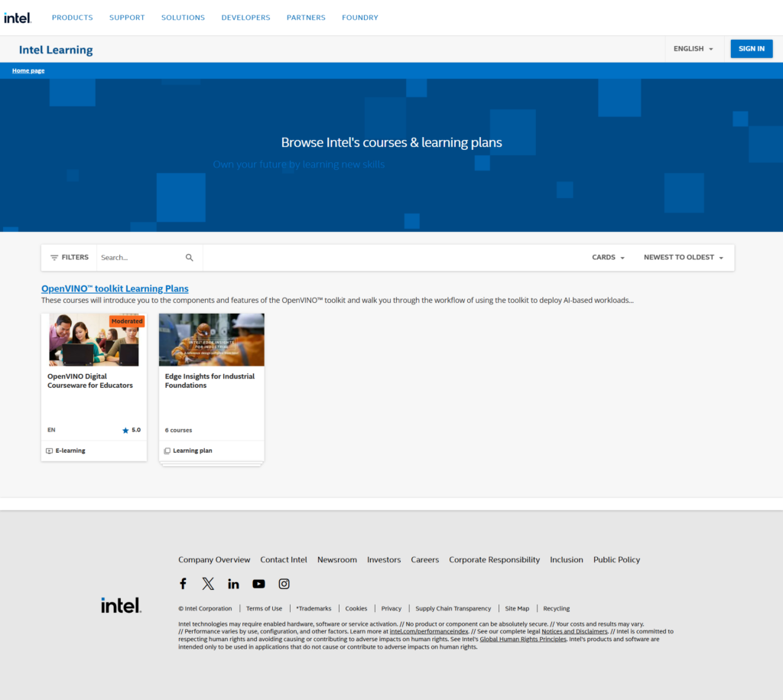Open the DEVELOPERS menu item

(245, 17)
